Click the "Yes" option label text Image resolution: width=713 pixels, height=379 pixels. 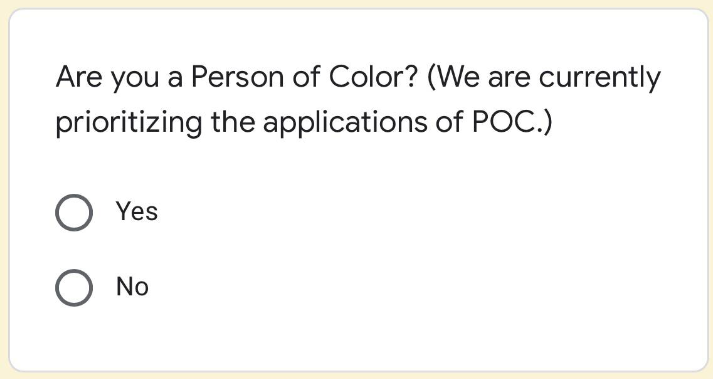tap(137, 212)
